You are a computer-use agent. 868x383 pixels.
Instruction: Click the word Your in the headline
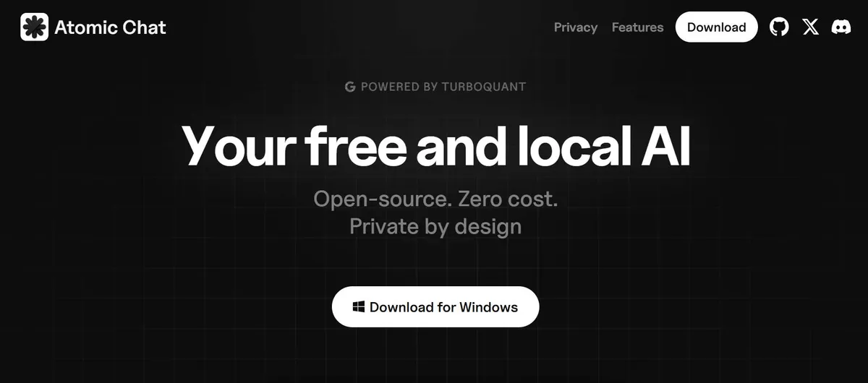237,145
